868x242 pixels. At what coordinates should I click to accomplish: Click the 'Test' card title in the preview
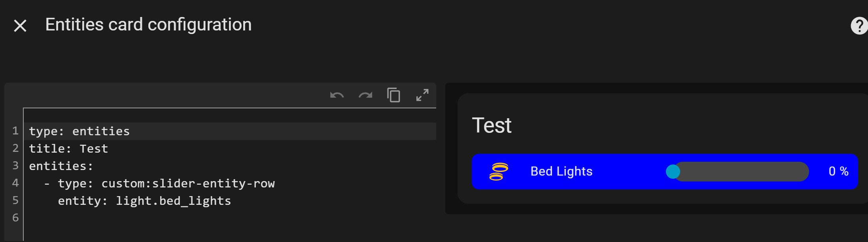click(x=492, y=126)
